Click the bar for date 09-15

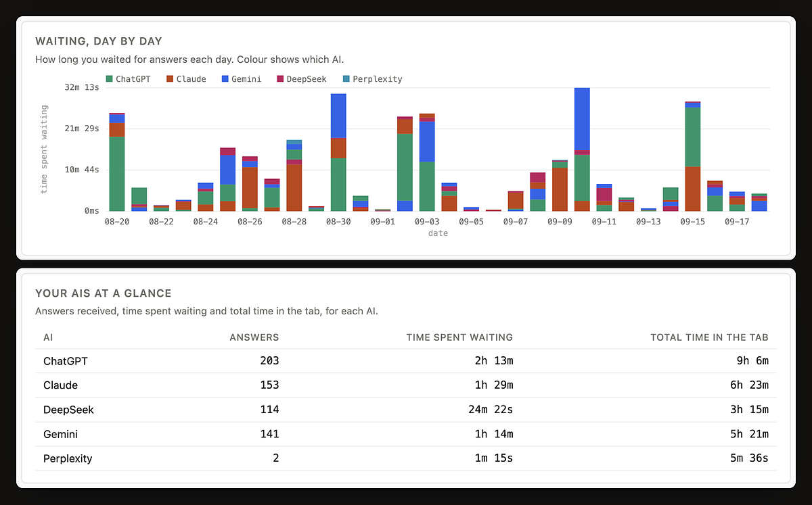[692, 156]
